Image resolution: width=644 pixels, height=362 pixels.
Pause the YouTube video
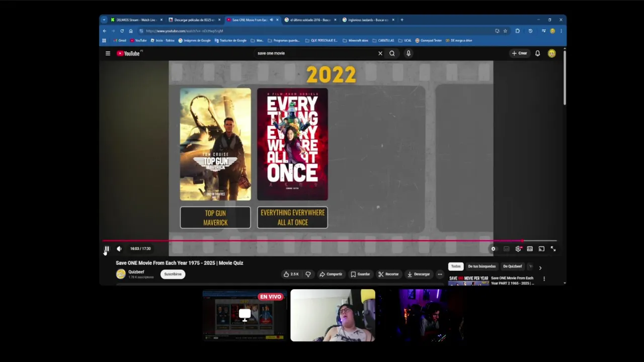(107, 248)
